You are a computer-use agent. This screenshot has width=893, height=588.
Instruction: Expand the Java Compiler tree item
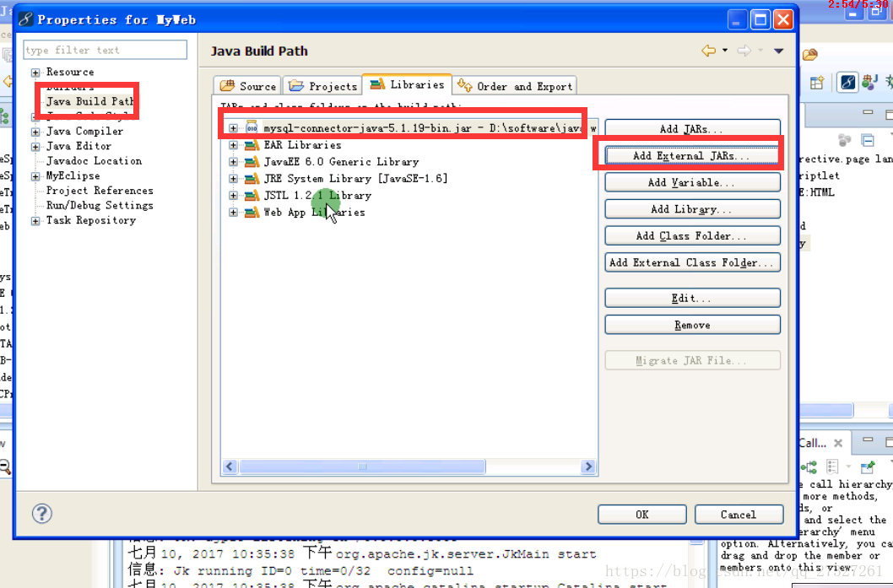[35, 132]
